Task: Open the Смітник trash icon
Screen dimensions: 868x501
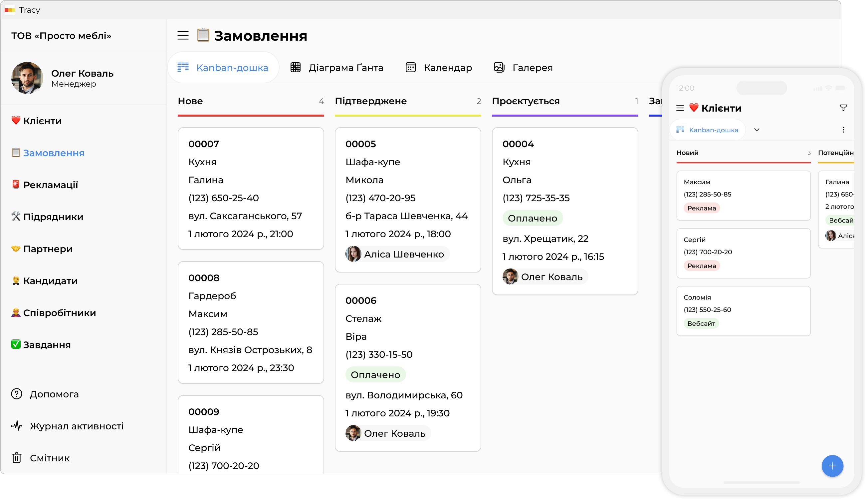Action: click(17, 458)
